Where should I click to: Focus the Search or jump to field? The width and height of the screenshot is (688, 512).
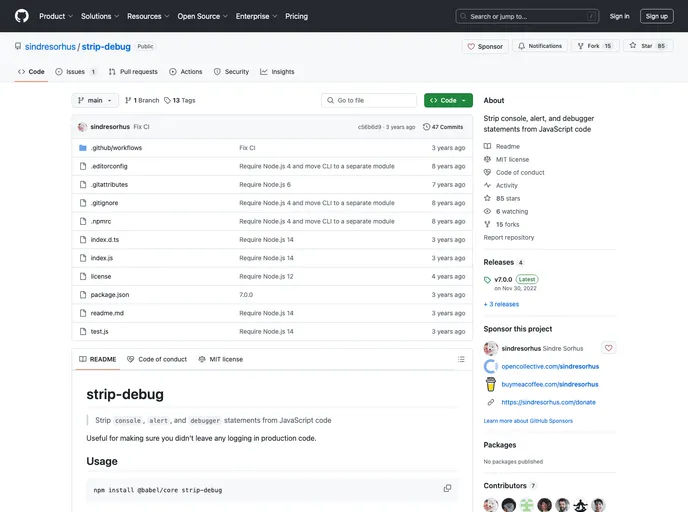click(x=527, y=16)
